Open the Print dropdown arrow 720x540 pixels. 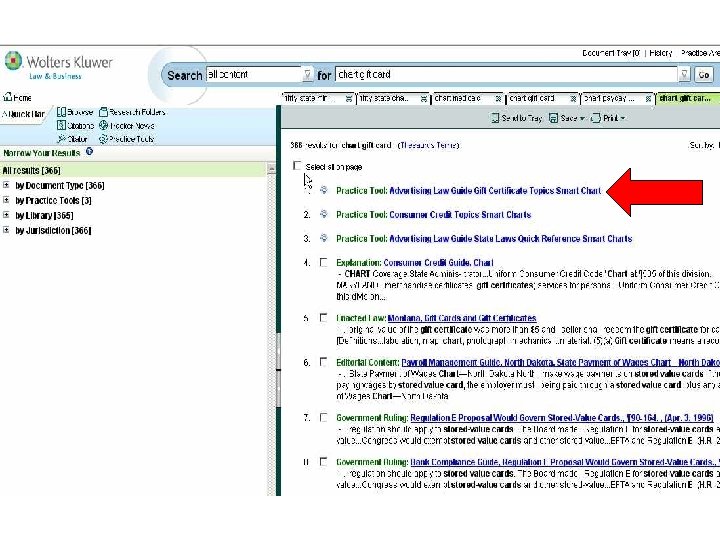623,118
